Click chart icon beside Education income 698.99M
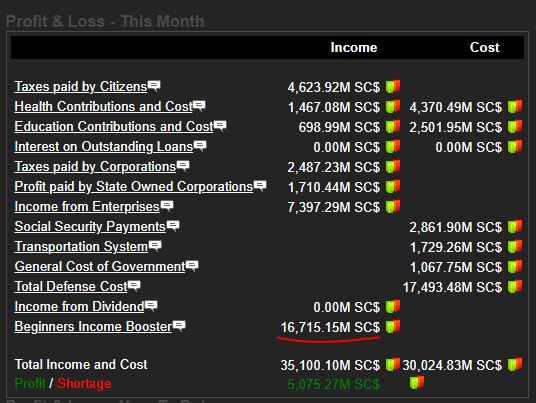 (x=393, y=126)
